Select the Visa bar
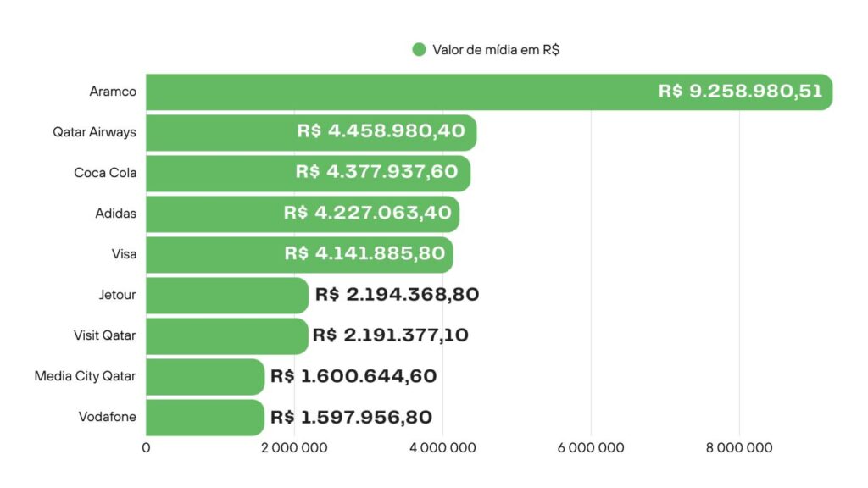The image size is (868, 488). click(212, 254)
